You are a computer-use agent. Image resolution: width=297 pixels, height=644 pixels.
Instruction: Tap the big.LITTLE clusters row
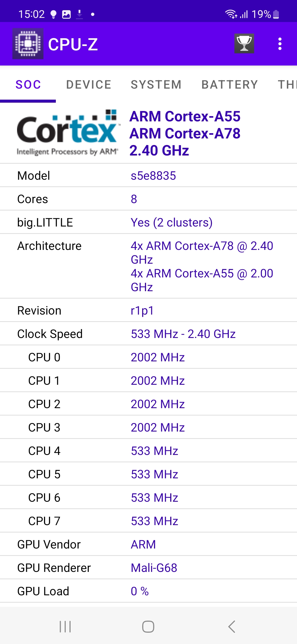(148, 222)
